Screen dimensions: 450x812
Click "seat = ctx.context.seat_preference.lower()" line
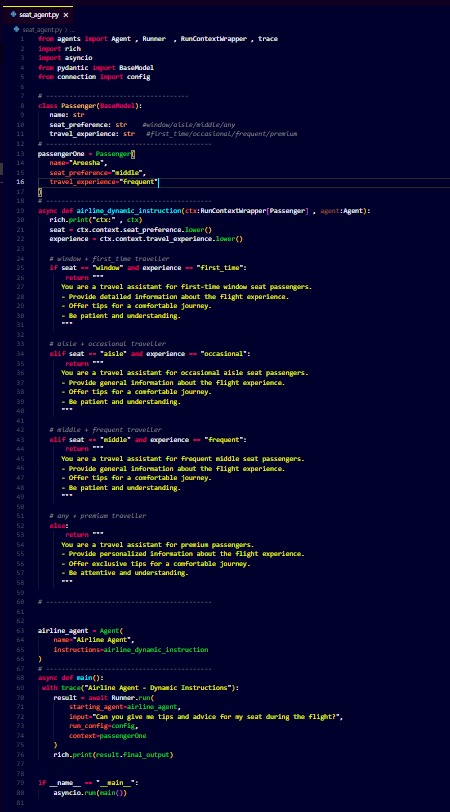coord(130,230)
